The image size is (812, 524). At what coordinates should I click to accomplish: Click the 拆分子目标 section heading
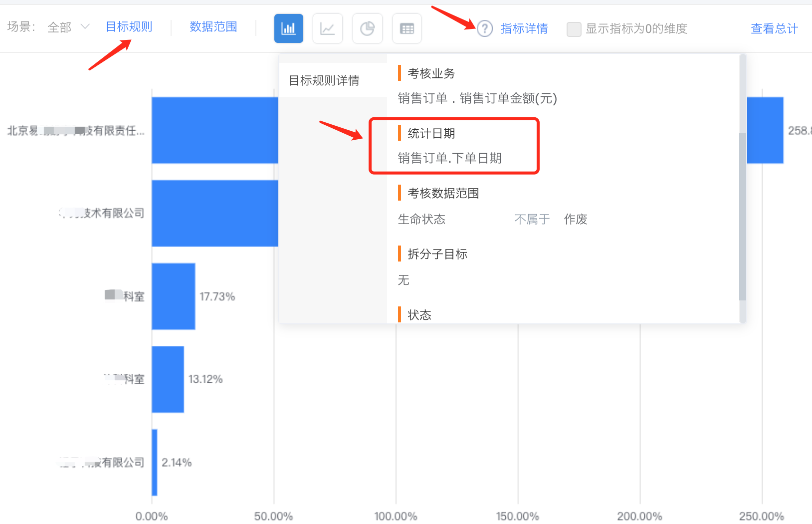[437, 254]
